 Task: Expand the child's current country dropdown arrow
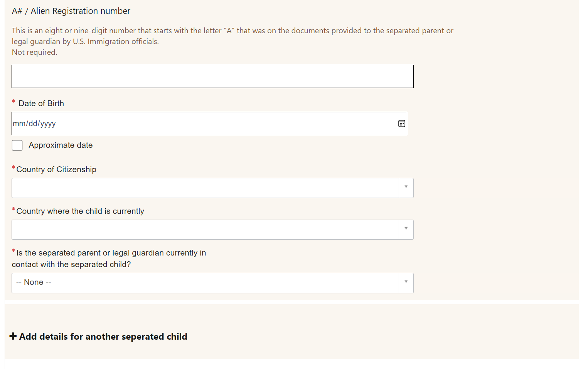click(x=406, y=229)
